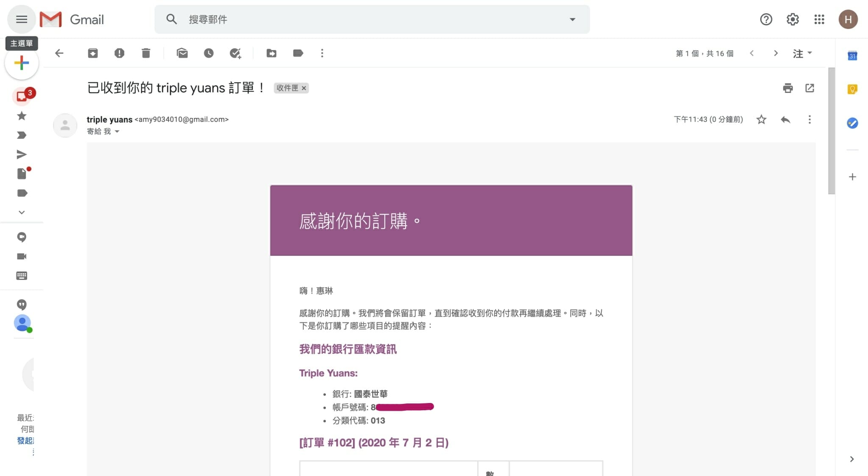Viewport: 868px width, 476px height.
Task: Star this message from triple yuans
Action: click(761, 120)
